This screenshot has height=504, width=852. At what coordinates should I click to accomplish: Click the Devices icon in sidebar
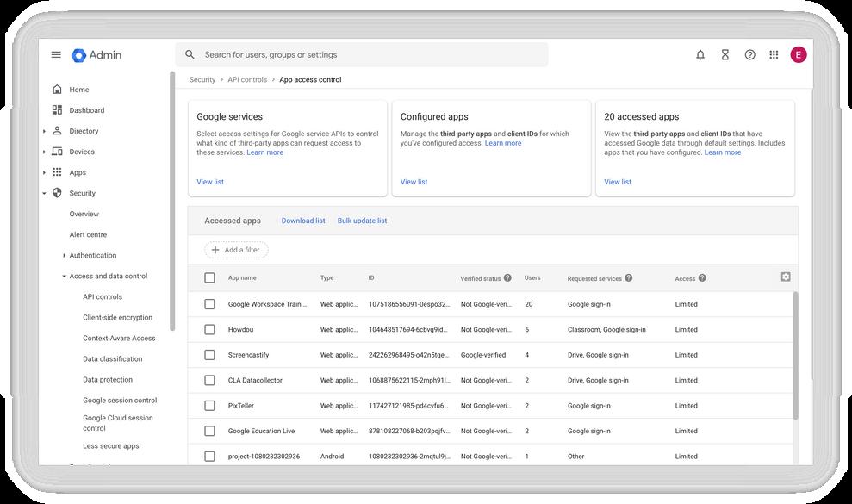(57, 151)
